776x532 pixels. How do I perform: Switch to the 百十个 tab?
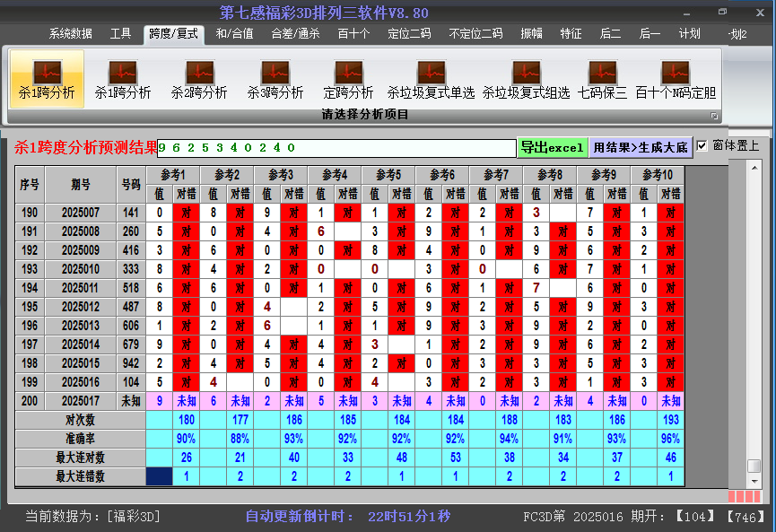coord(353,34)
